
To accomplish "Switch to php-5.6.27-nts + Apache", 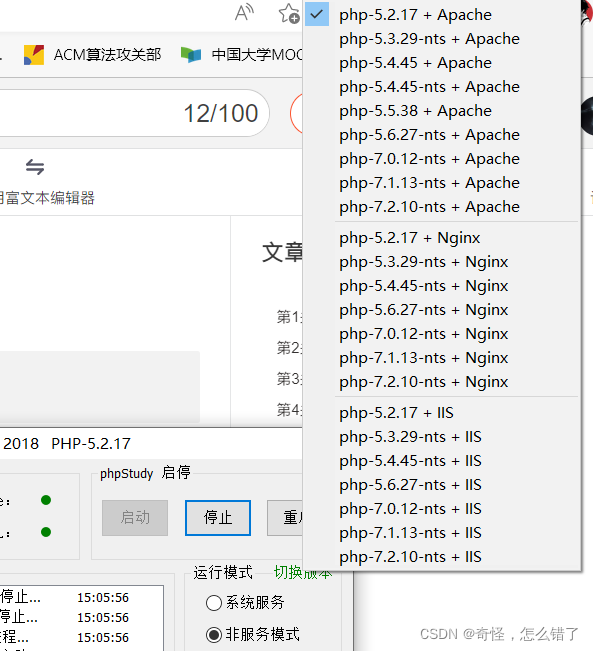I will 441,135.
